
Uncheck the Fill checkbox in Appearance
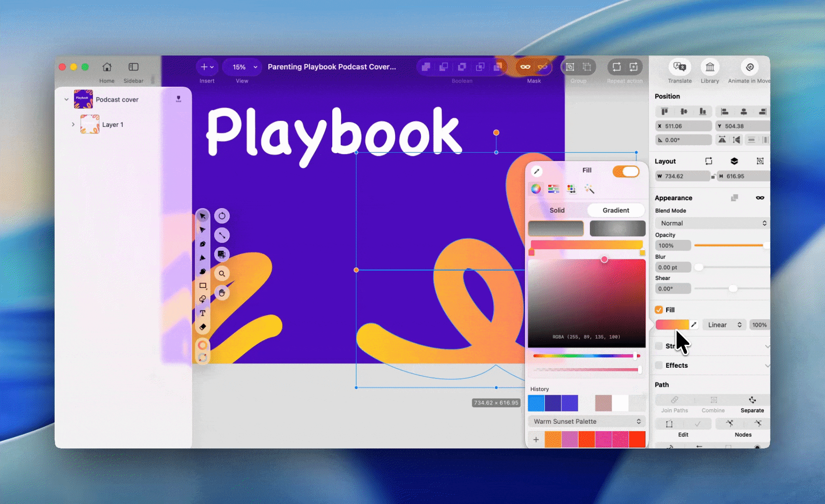(659, 310)
